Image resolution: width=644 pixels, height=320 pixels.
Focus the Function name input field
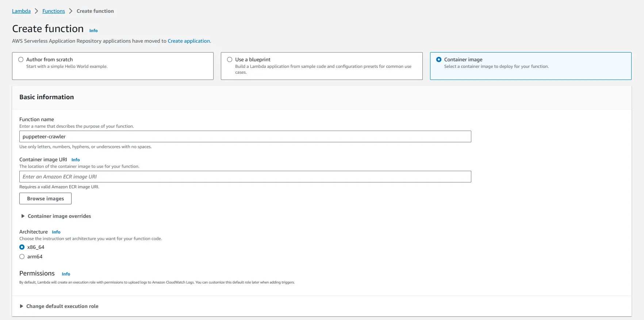click(245, 136)
